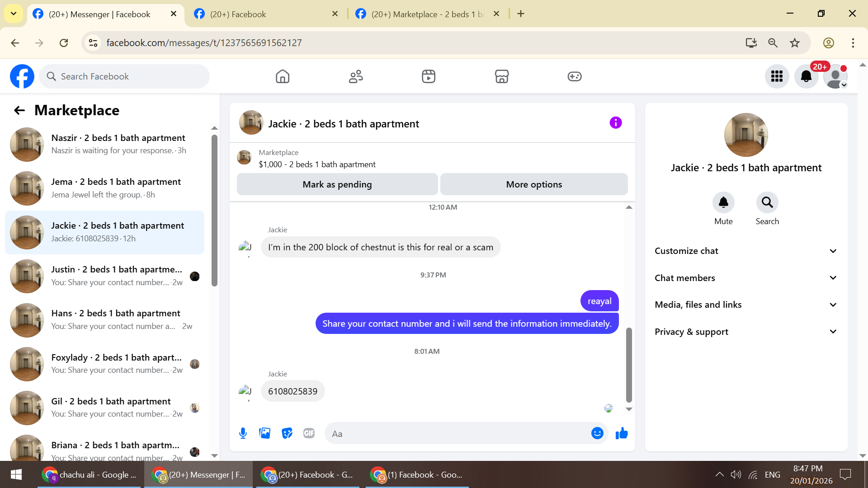Go back using the Marketplace back arrow
The width and height of the screenshot is (868, 488).
point(19,110)
